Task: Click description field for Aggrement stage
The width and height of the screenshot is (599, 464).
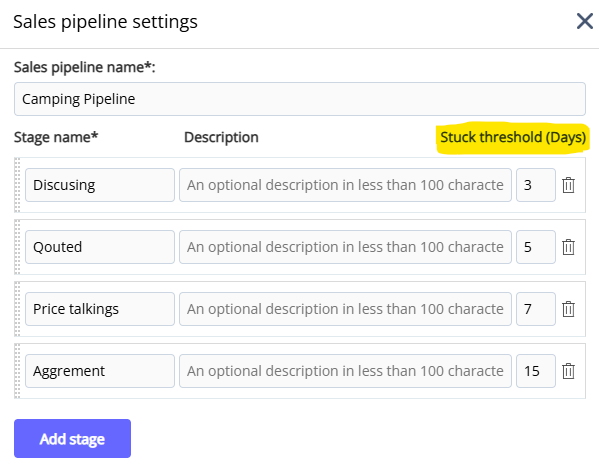Action: click(345, 371)
